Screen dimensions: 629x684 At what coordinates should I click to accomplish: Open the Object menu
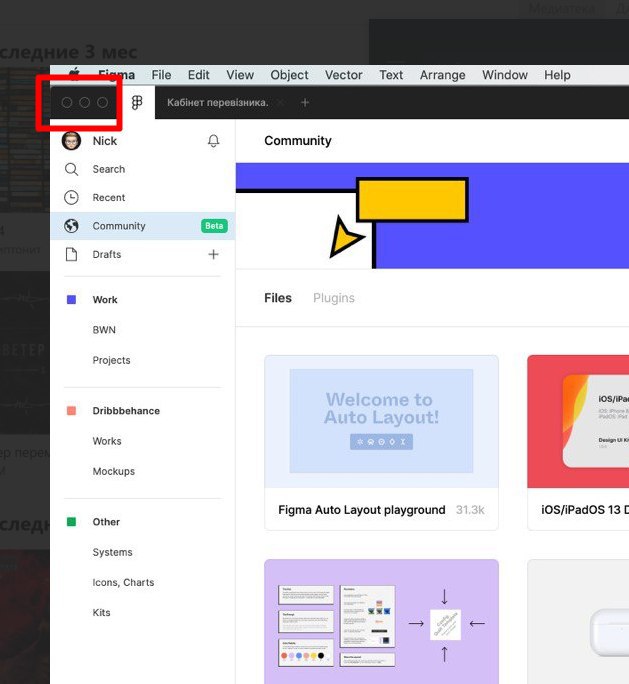pyautogui.click(x=289, y=75)
